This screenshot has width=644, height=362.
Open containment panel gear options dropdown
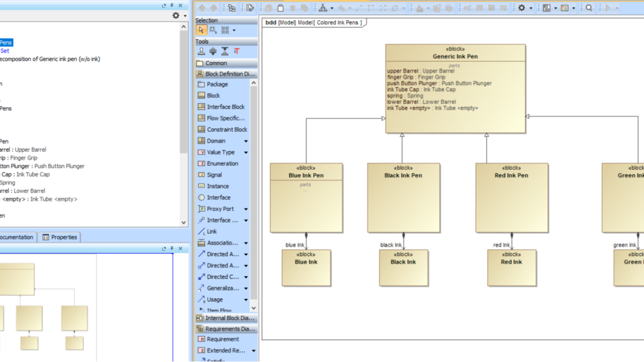[177, 16]
